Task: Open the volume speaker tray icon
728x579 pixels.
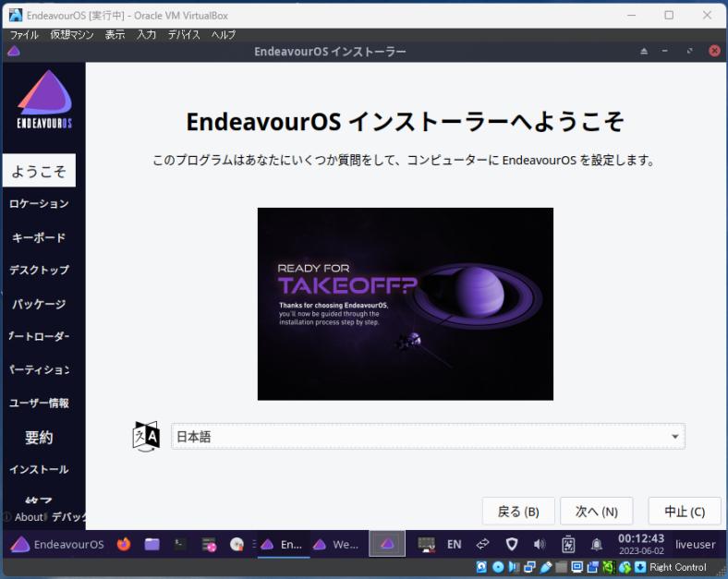Action: 540,544
